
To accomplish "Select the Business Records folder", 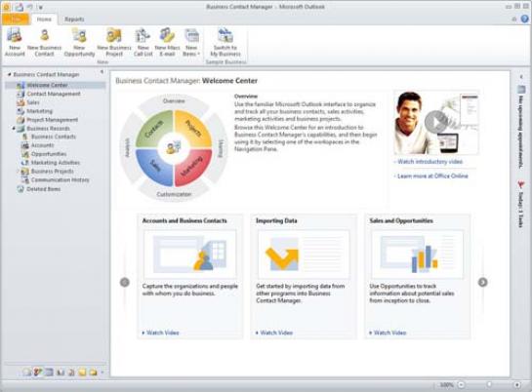I will (48, 129).
